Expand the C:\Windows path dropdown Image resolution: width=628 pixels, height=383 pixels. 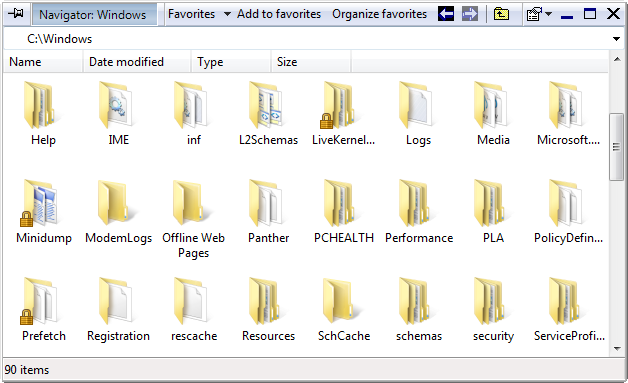(x=616, y=39)
